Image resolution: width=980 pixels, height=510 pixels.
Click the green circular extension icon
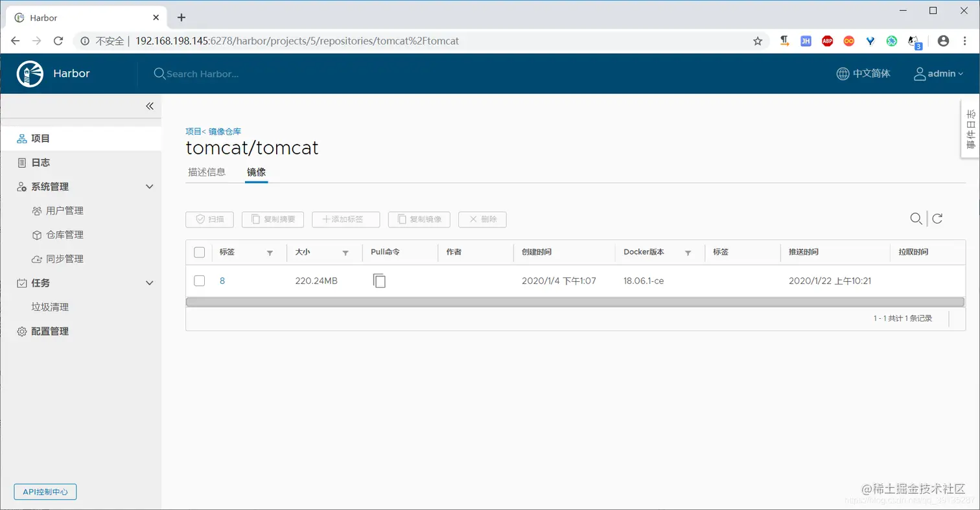[892, 41]
